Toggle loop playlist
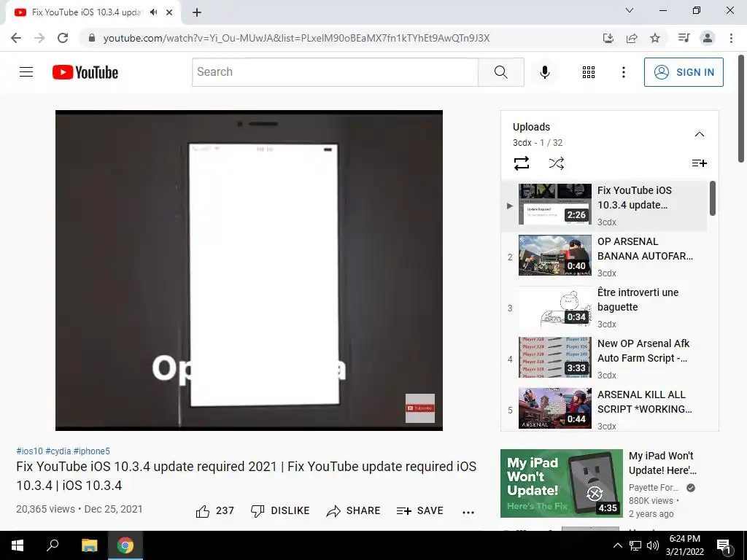Screen dimensions: 747x560 521,163
